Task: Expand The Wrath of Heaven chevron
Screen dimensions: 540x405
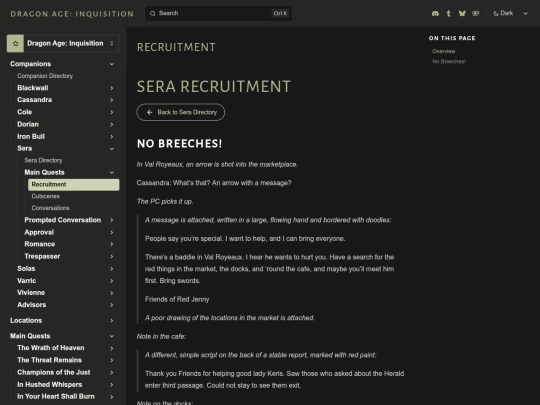Action: click(112, 348)
